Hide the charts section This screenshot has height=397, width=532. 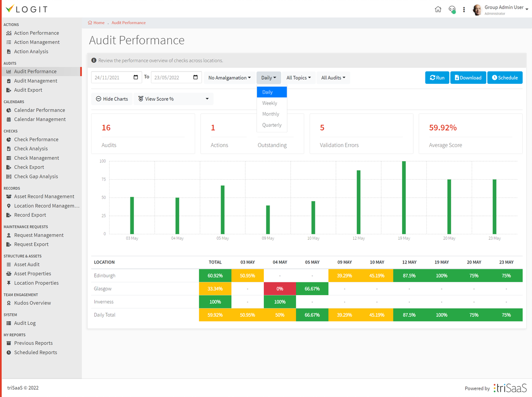pos(112,99)
